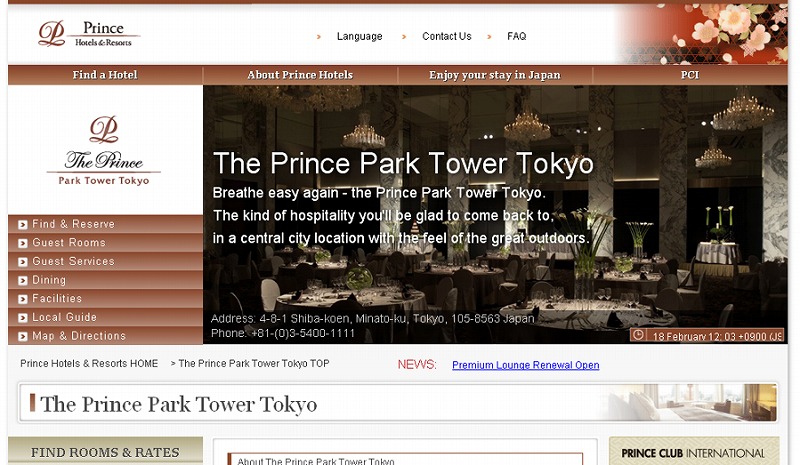The width and height of the screenshot is (800, 465).
Task: Open the PCI menu
Action: (690, 75)
